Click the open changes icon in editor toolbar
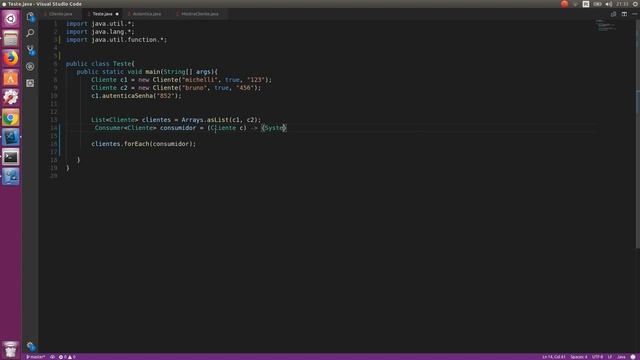Screen dimensions: 640x360 click(613, 14)
